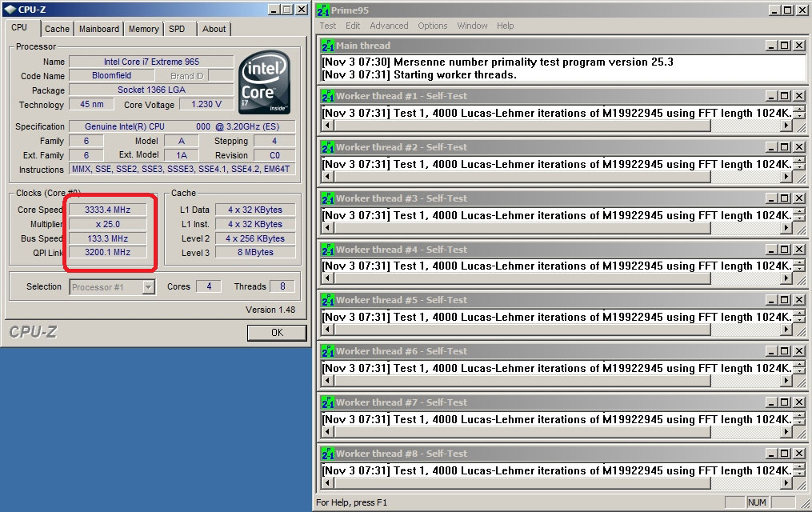Click the Level 2 4 x 256 KBytes value
This screenshot has height=512, width=812.
click(255, 238)
